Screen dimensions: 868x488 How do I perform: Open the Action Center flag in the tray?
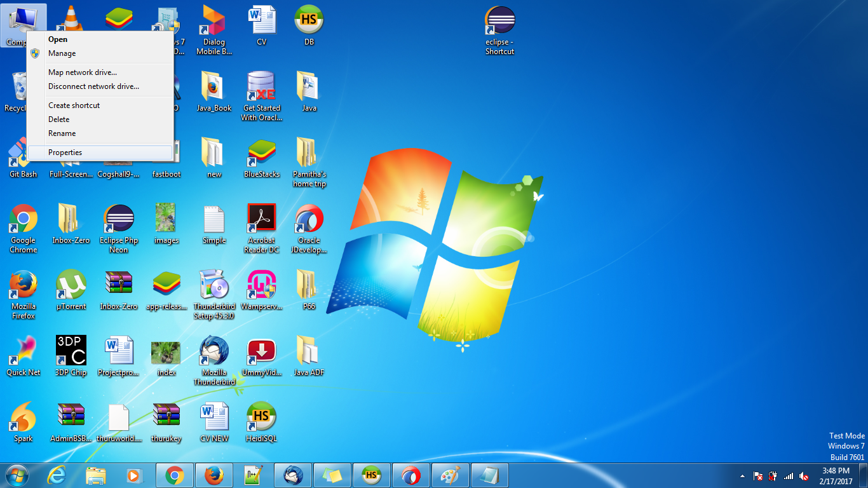pos(758,476)
